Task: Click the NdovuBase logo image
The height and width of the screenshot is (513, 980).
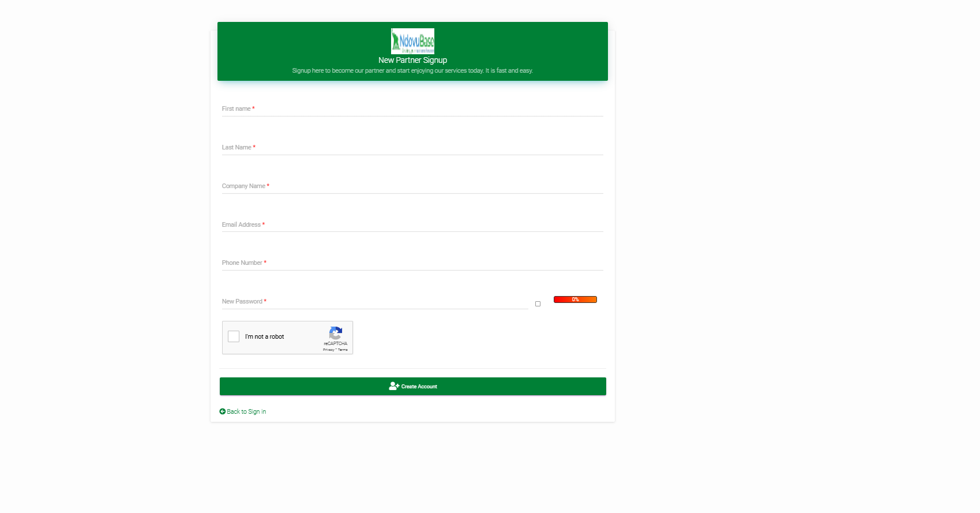Action: pyautogui.click(x=412, y=41)
